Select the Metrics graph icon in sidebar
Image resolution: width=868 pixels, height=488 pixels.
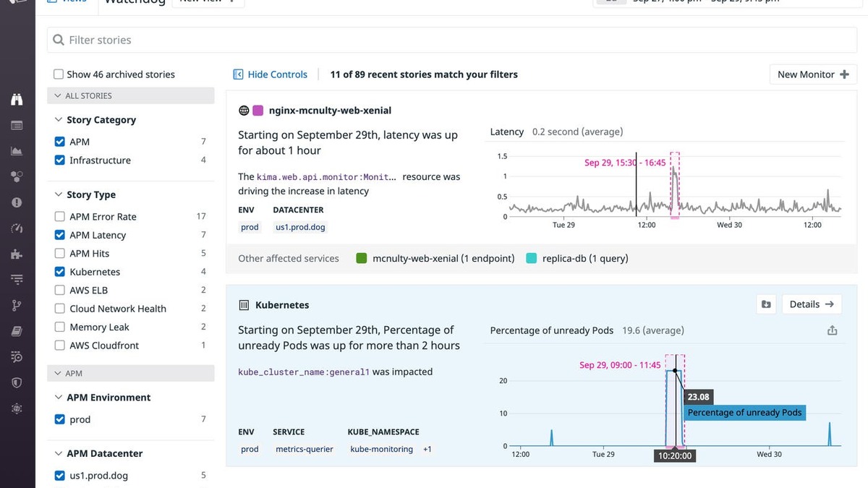tap(17, 150)
